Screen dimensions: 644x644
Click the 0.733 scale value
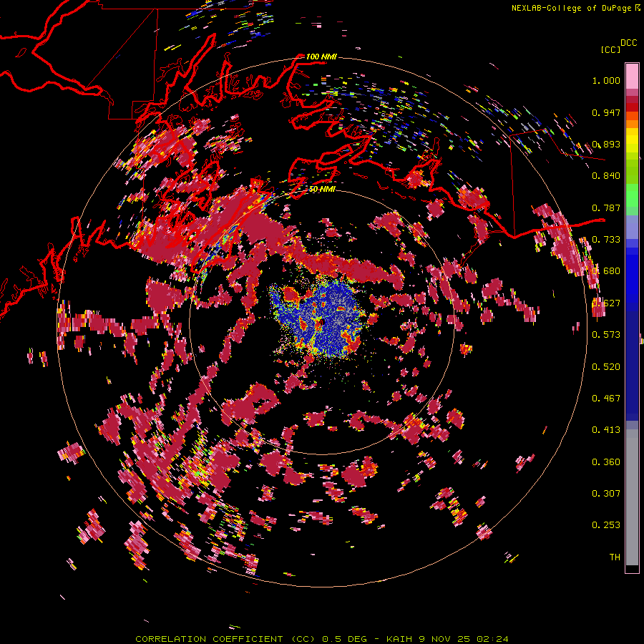pyautogui.click(x=606, y=240)
